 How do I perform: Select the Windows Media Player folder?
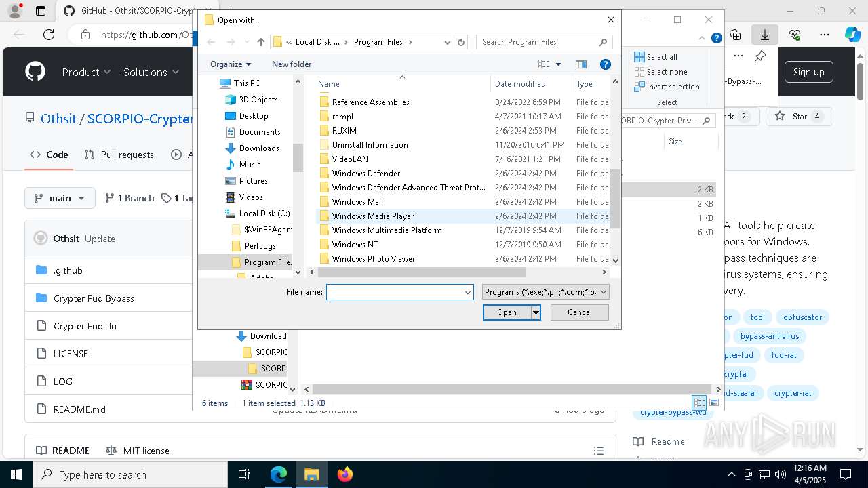[372, 216]
